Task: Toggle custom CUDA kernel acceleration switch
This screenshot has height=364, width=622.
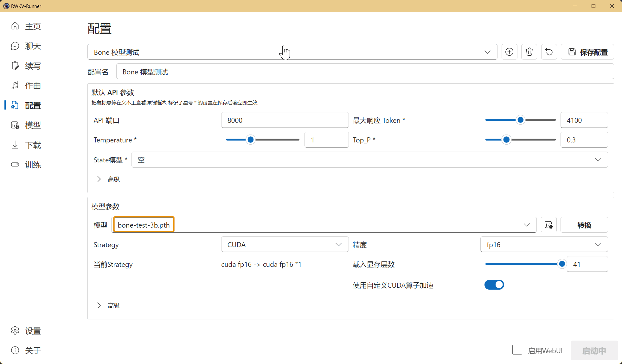Action: [494, 285]
